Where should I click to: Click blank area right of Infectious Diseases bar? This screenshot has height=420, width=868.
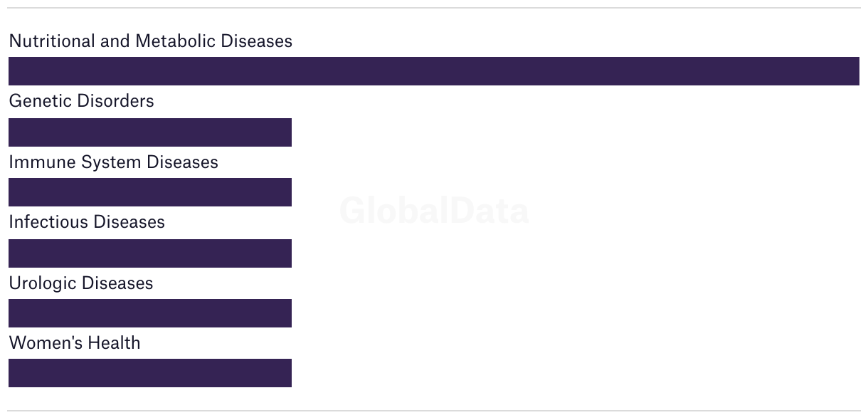569,253
